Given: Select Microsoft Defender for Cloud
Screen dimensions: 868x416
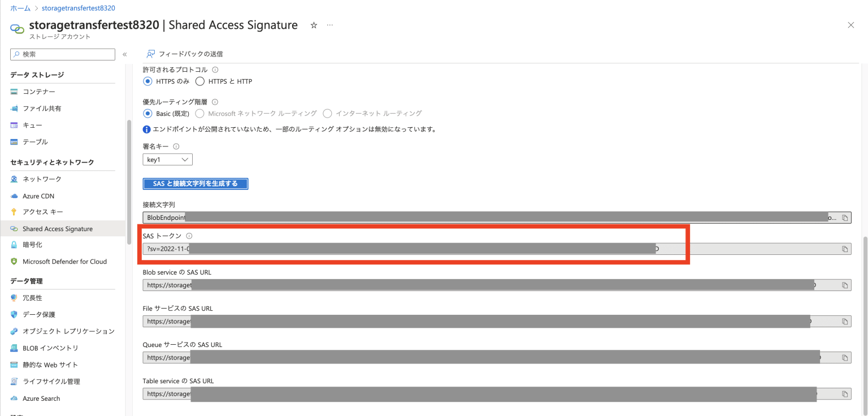Looking at the screenshot, I should 64,261.
